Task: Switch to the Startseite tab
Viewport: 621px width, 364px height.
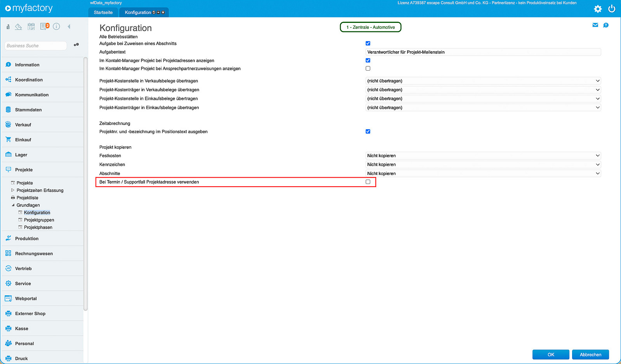Action: (103, 12)
